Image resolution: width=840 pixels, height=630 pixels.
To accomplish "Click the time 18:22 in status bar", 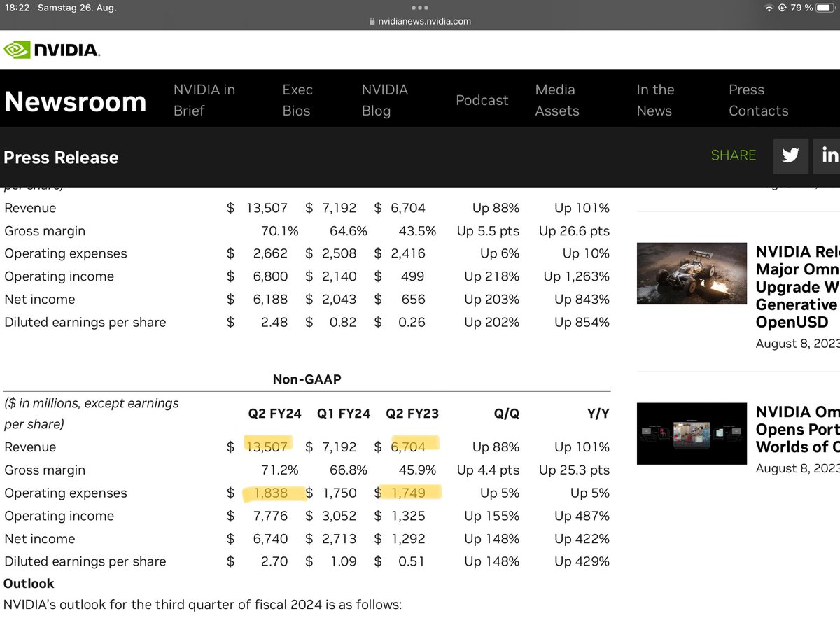I will (17, 8).
